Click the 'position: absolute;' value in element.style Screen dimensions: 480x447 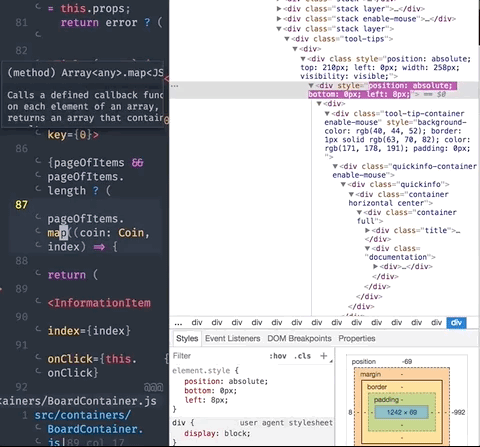pyautogui.click(x=248, y=381)
